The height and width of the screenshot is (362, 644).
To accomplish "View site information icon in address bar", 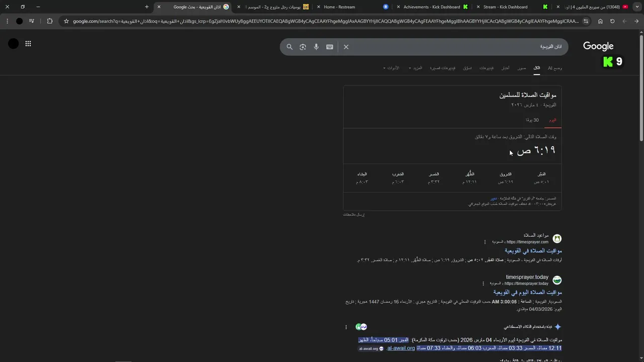I will (x=586, y=21).
